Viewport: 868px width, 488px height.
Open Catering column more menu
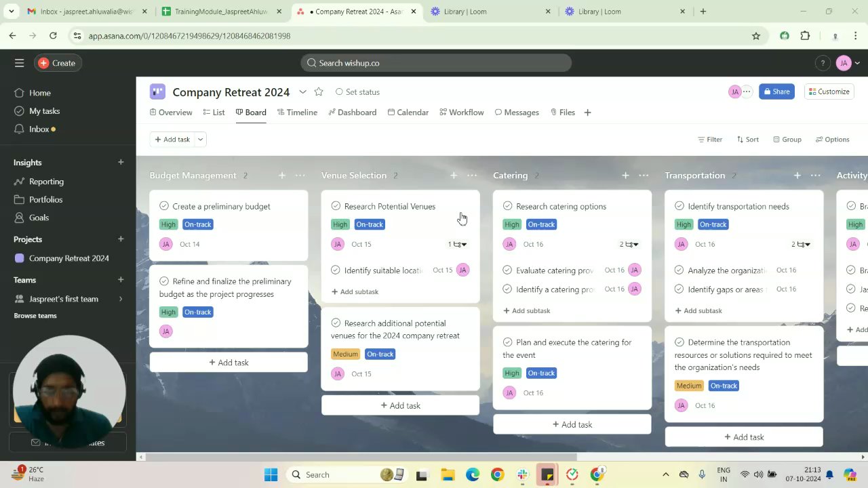[644, 176]
